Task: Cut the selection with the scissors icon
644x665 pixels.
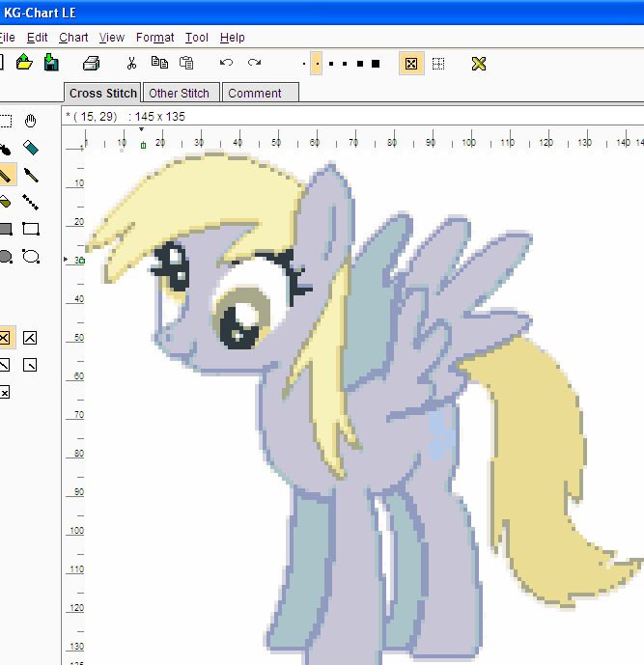Action: 131,63
